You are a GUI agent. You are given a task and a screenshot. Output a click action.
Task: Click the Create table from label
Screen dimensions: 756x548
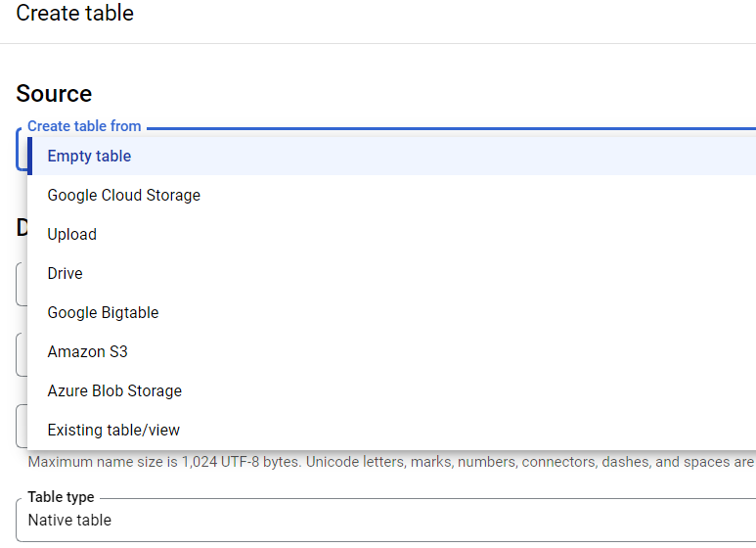(x=84, y=126)
